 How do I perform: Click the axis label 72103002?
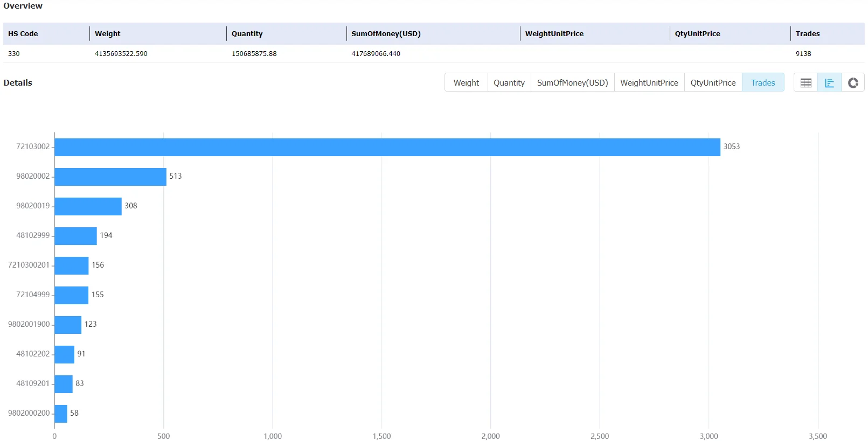point(33,146)
